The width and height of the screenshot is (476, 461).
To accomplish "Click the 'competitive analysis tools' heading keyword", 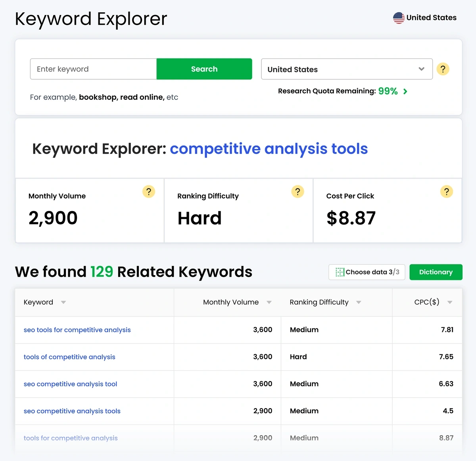I will pos(269,149).
